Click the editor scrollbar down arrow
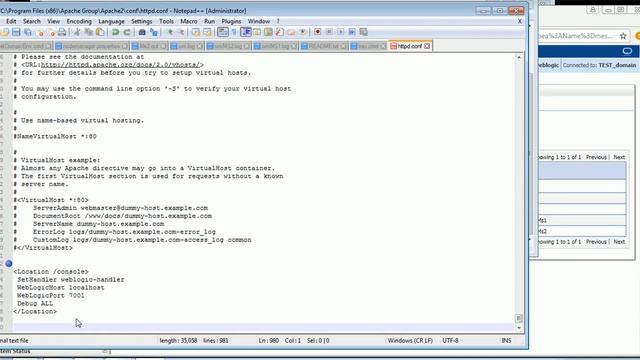Image resolution: width=640 pixels, height=360 pixels. (x=519, y=328)
